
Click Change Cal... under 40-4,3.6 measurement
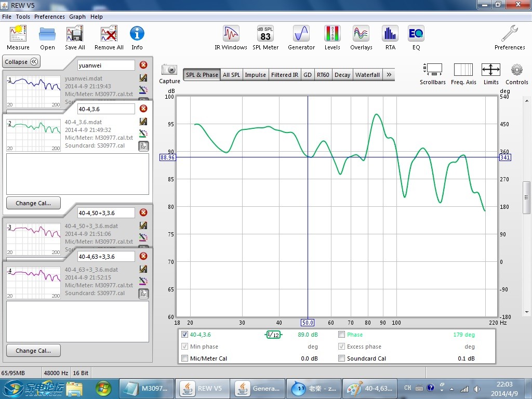(33, 203)
